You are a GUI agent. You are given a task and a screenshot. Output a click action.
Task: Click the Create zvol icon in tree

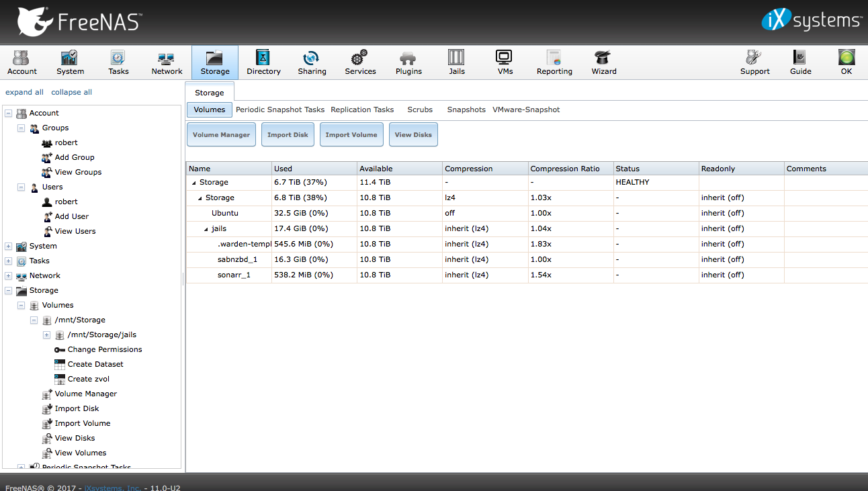(60, 379)
